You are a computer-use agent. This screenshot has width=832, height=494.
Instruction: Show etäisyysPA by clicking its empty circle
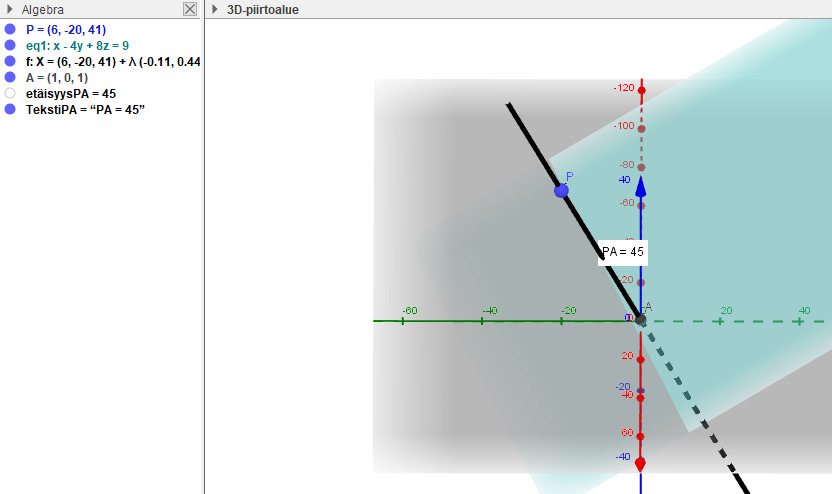[x=10, y=94]
